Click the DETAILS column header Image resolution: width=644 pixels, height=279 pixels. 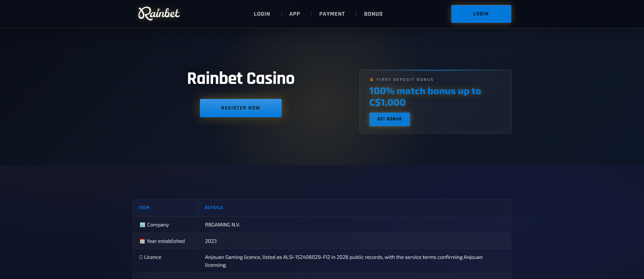tap(214, 208)
